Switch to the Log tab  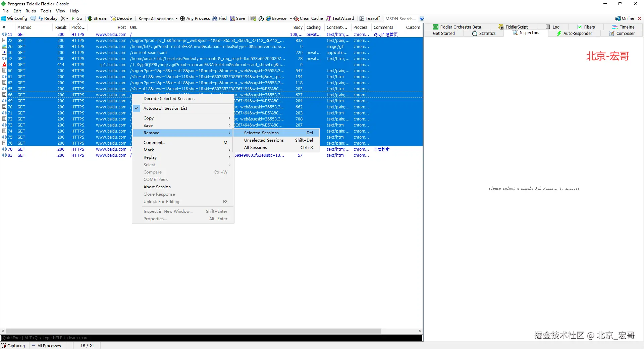(553, 27)
